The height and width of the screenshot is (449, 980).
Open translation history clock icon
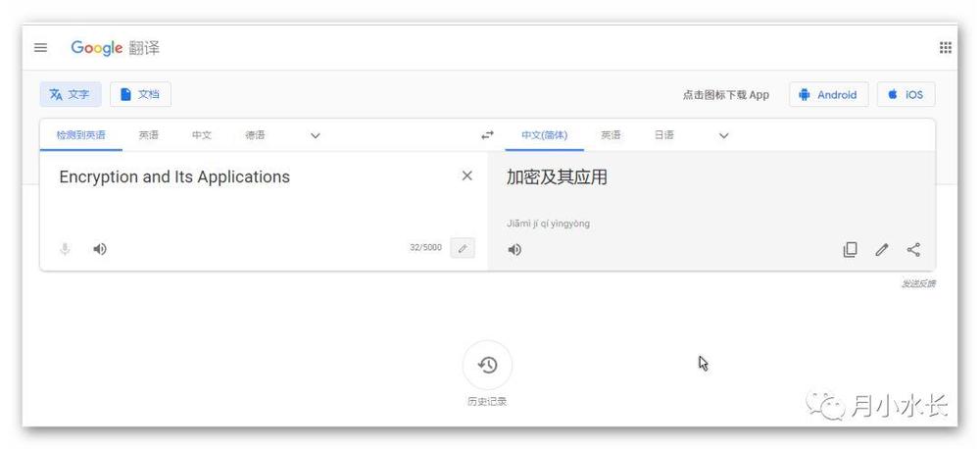[487, 365]
